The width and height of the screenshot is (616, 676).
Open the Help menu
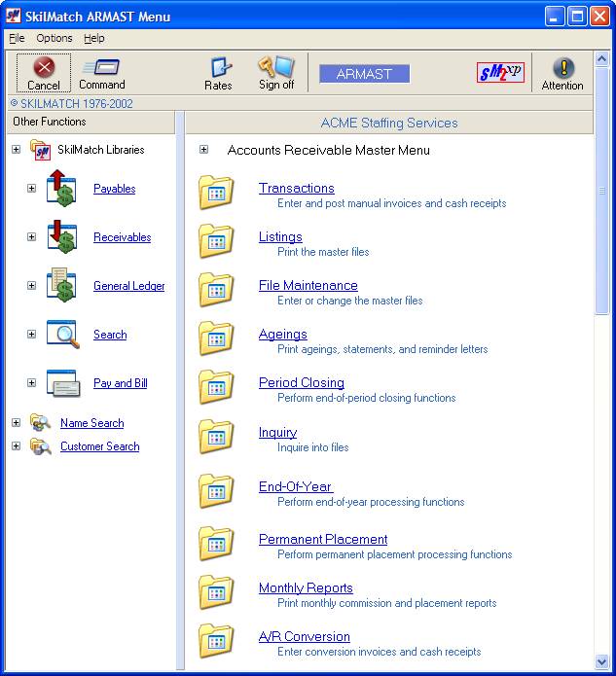pos(94,38)
